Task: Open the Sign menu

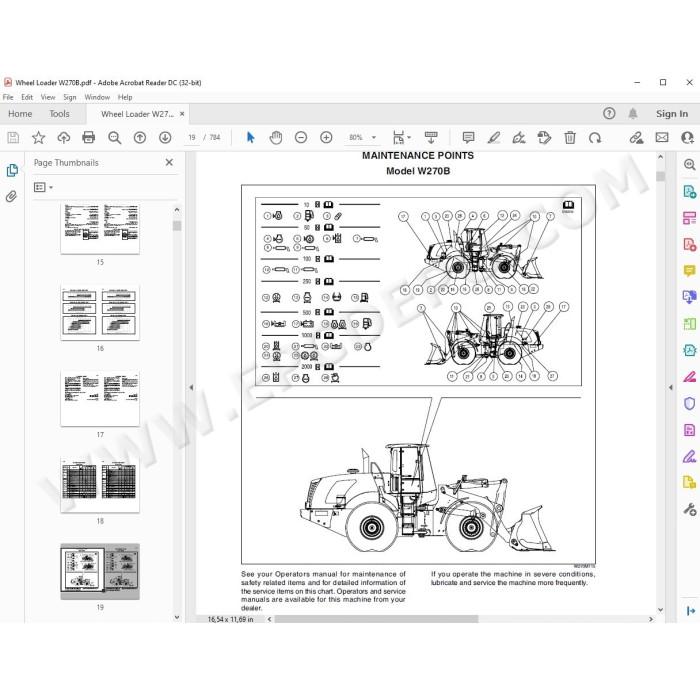Action: tap(70, 97)
